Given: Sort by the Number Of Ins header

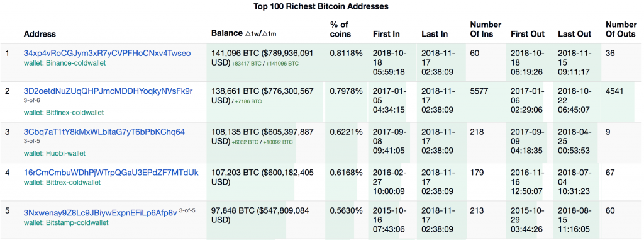Looking at the screenshot, I should point(486,30).
